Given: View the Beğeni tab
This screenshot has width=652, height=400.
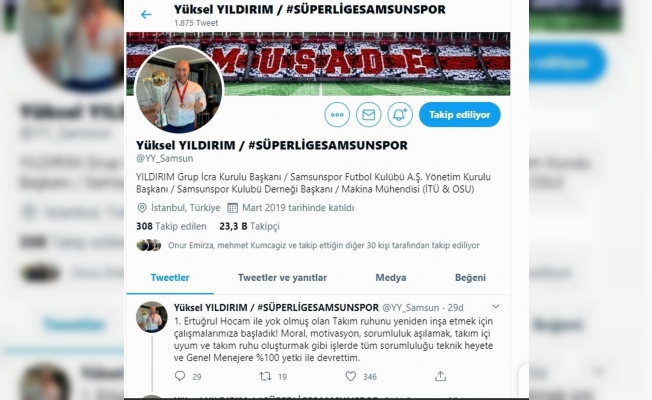Looking at the screenshot, I should pos(470,278).
